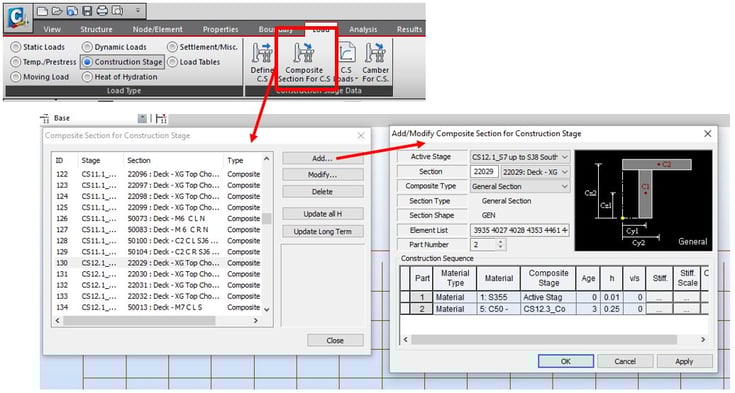Click the Composite Section For C.S icon
735x393 pixels.
[x=304, y=62]
